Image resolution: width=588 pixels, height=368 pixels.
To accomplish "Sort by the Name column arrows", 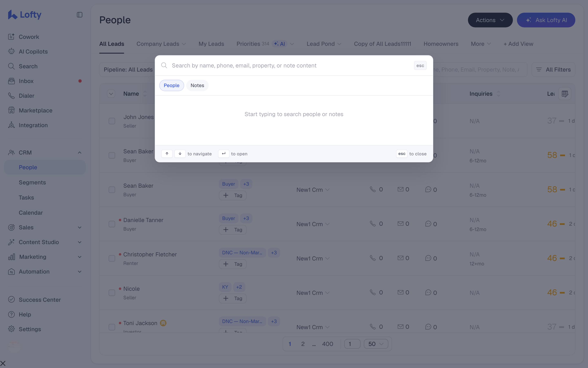I will [145, 94].
